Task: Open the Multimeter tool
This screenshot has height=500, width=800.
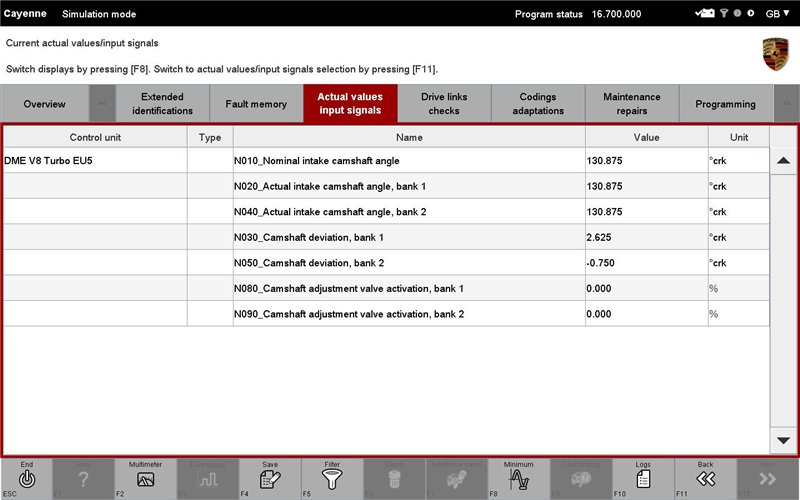Action: (x=145, y=479)
